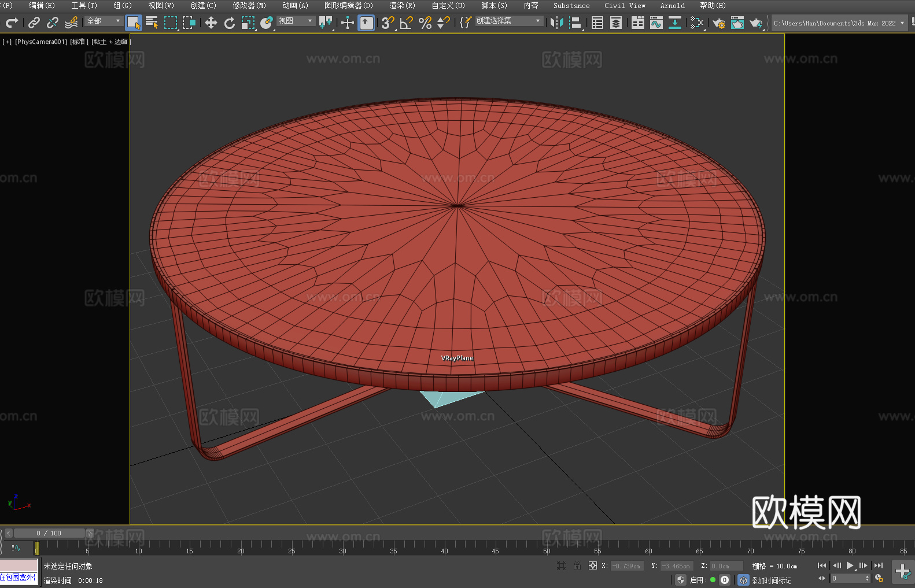Toggle Window/Crossing selection mode
This screenshot has width=915, height=588.
tap(189, 23)
